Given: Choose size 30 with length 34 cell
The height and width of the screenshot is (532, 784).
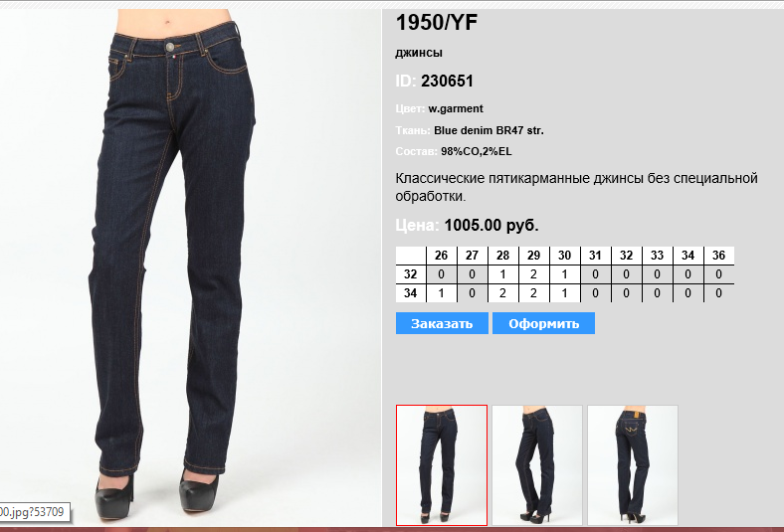Looking at the screenshot, I should pos(564,293).
